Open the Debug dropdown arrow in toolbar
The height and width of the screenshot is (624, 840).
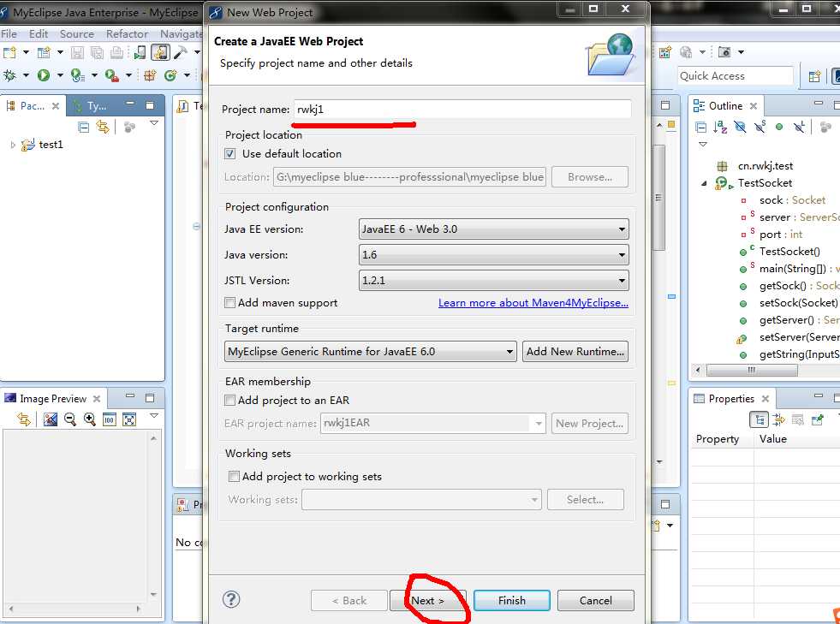25,75
